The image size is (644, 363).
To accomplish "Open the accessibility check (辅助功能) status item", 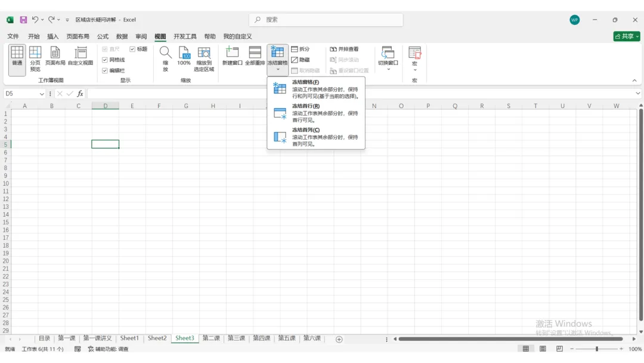I will [108, 349].
